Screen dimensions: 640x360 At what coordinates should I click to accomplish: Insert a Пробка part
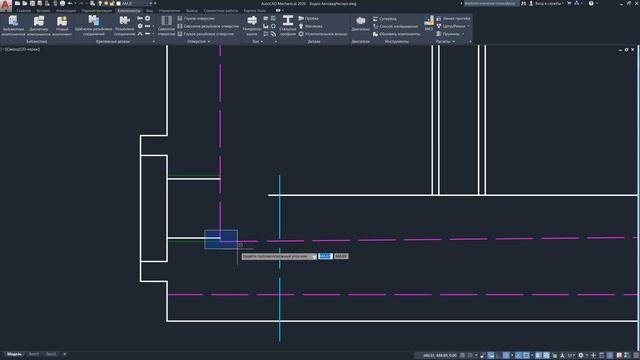(309, 18)
